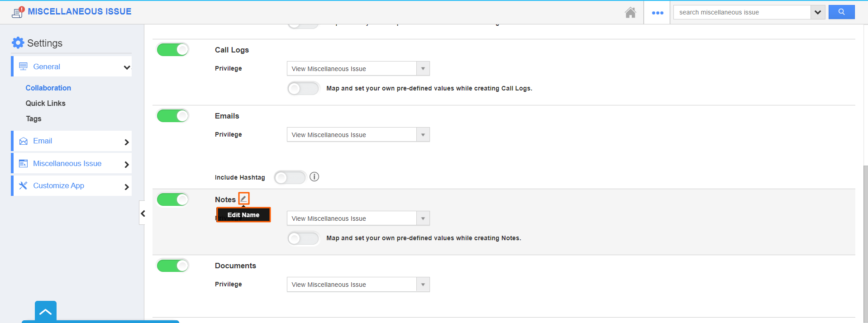Disable the Notes toggle
Screen dimensions: 868x323
pos(173,199)
